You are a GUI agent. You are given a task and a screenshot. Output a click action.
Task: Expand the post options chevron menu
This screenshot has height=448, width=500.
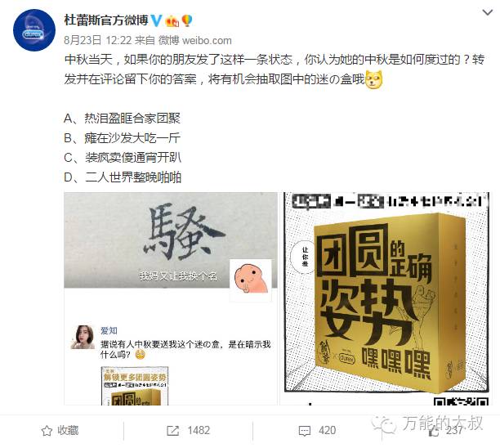[x=488, y=13]
